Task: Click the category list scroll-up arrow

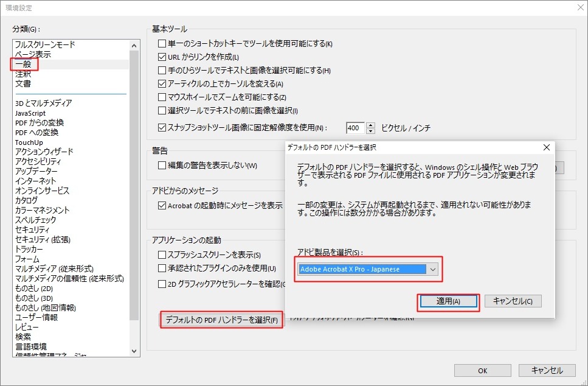Action: click(x=134, y=46)
